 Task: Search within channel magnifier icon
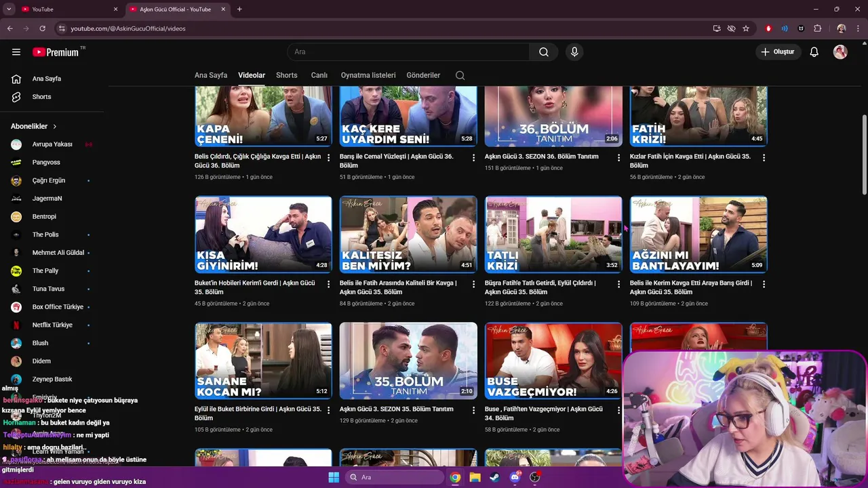[460, 75]
